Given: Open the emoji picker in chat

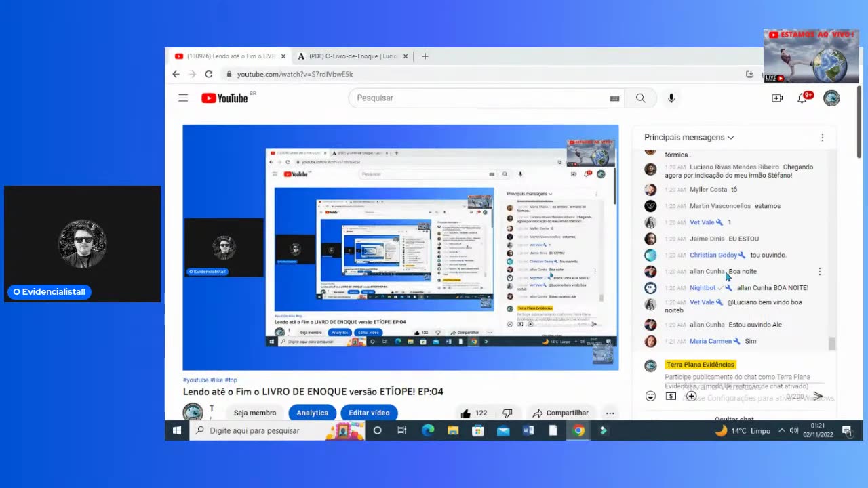Looking at the screenshot, I should click(650, 396).
